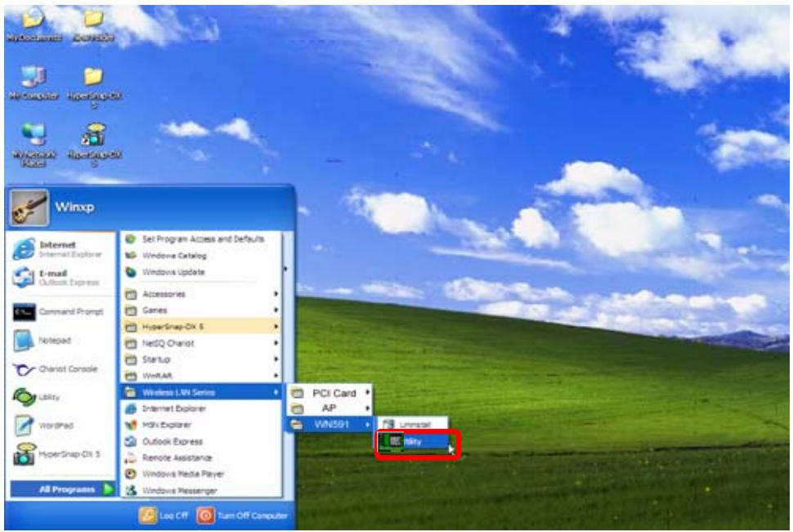
Task: Click the All Programs button
Action: pos(63,489)
